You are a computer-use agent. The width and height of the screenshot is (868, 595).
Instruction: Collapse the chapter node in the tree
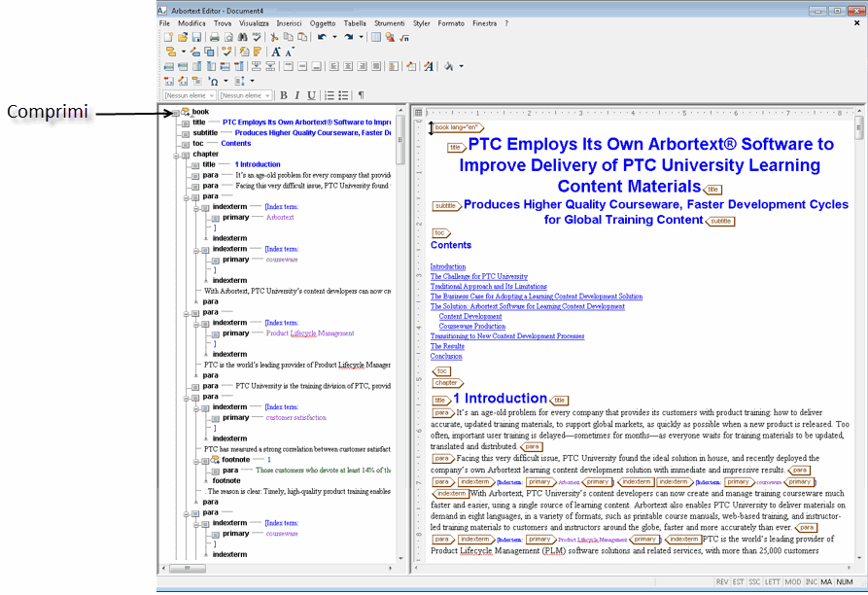(176, 156)
